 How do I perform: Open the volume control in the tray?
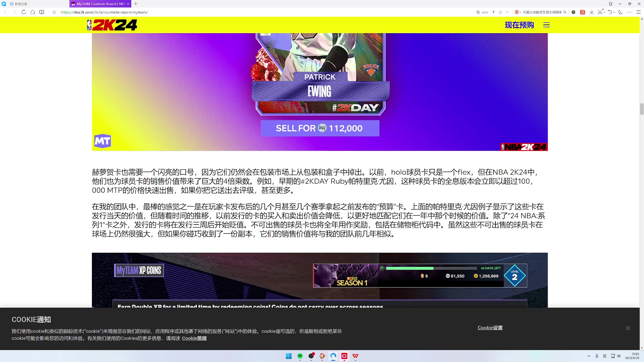pyautogui.click(x=619, y=356)
